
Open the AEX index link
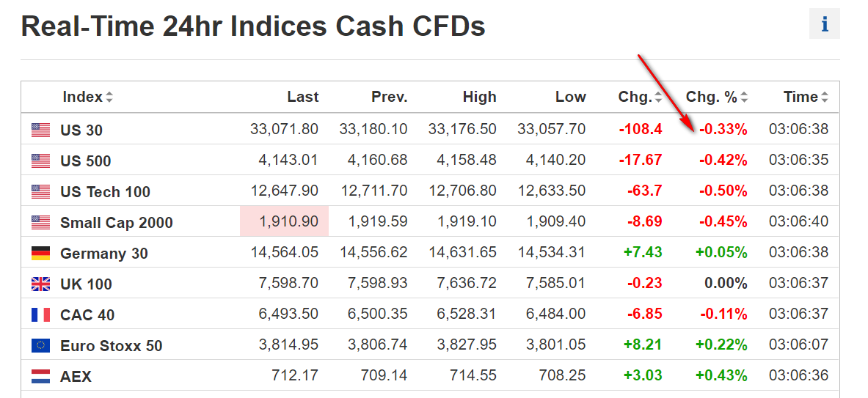[76, 377]
